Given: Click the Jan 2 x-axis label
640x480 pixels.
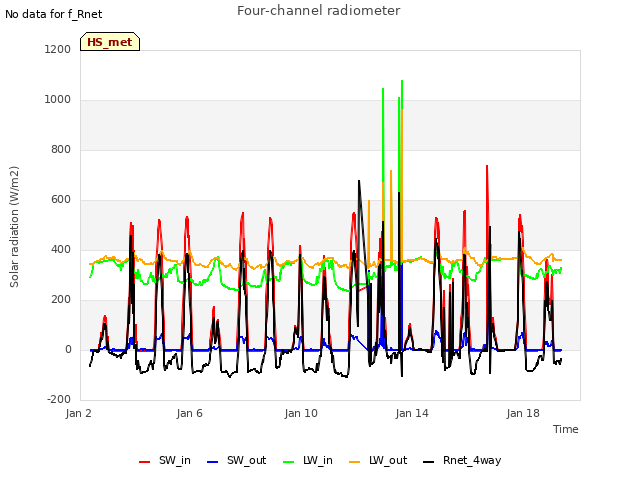Looking at the screenshot, I should tap(78, 413).
